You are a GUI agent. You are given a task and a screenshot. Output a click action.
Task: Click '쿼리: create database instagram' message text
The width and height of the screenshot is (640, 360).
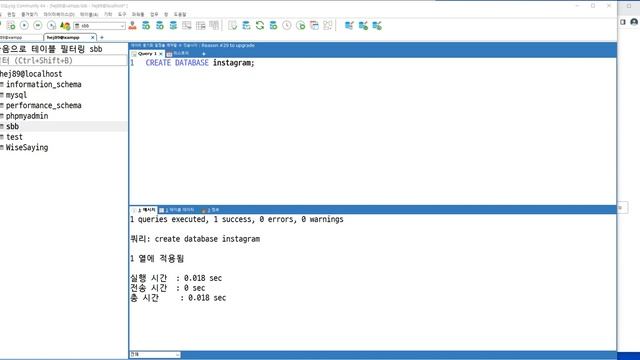click(x=195, y=239)
